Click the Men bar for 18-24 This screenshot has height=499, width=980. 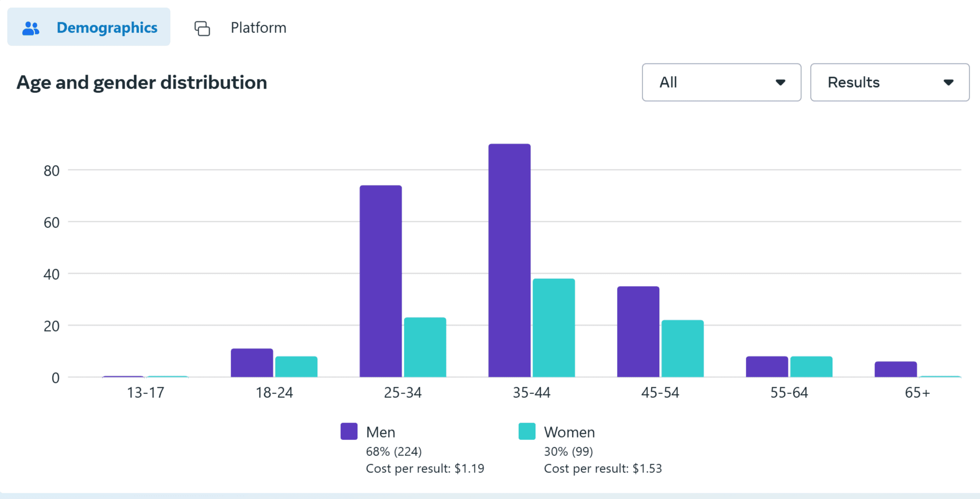tap(252, 363)
